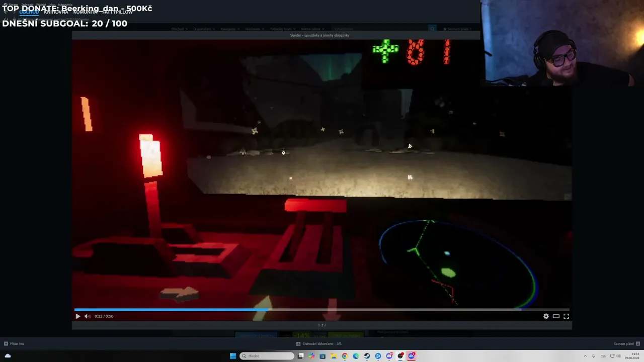Screen dimensions: 644x362
Task: Open the Zobrazit menu
Action: [27, 5]
